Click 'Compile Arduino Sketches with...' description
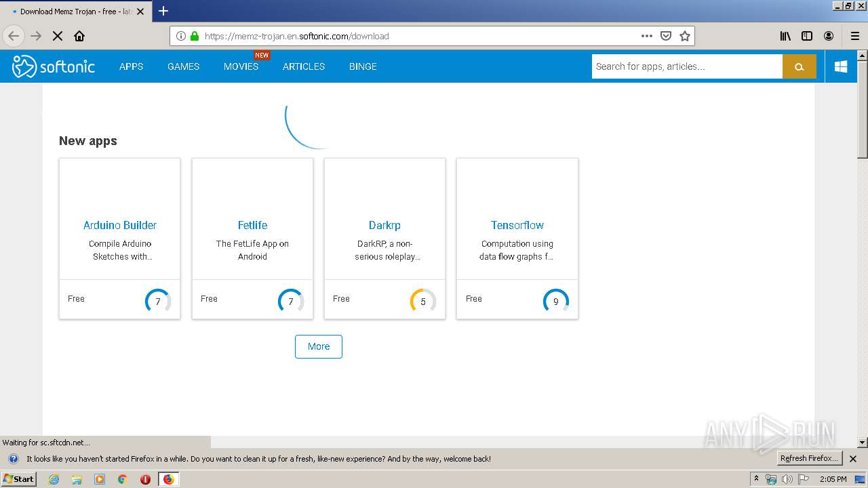The height and width of the screenshot is (488, 868). 120,250
